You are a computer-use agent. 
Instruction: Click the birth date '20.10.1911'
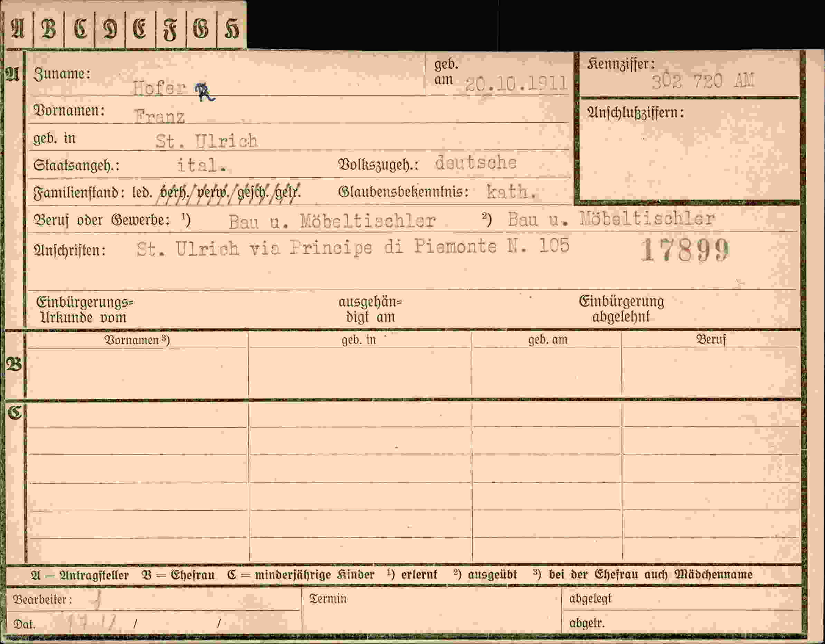(x=516, y=83)
